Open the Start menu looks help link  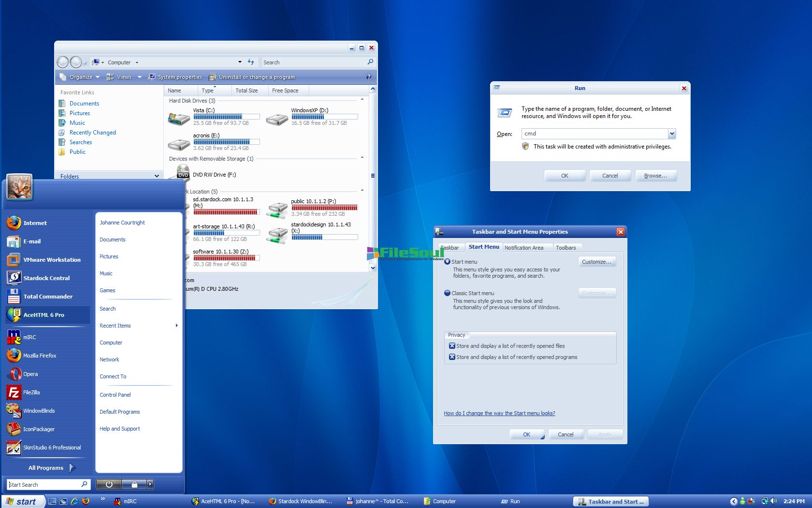coord(499,413)
